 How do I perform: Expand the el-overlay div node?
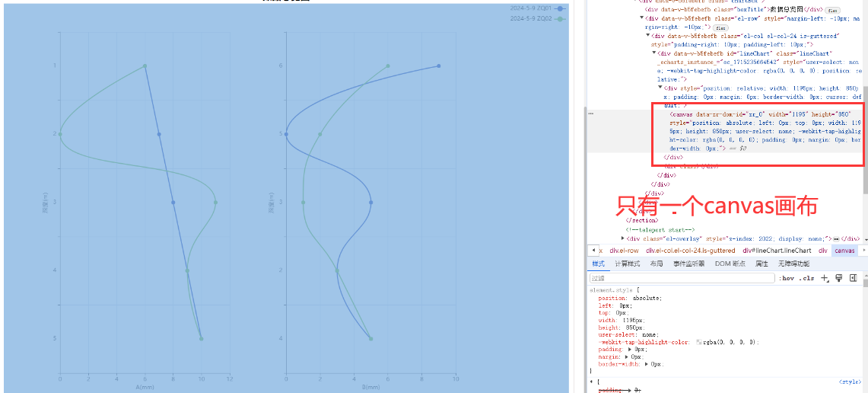pyautogui.click(x=624, y=238)
